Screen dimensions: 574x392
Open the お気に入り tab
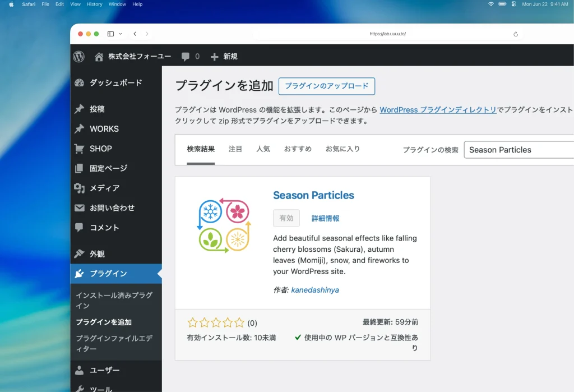(342, 149)
